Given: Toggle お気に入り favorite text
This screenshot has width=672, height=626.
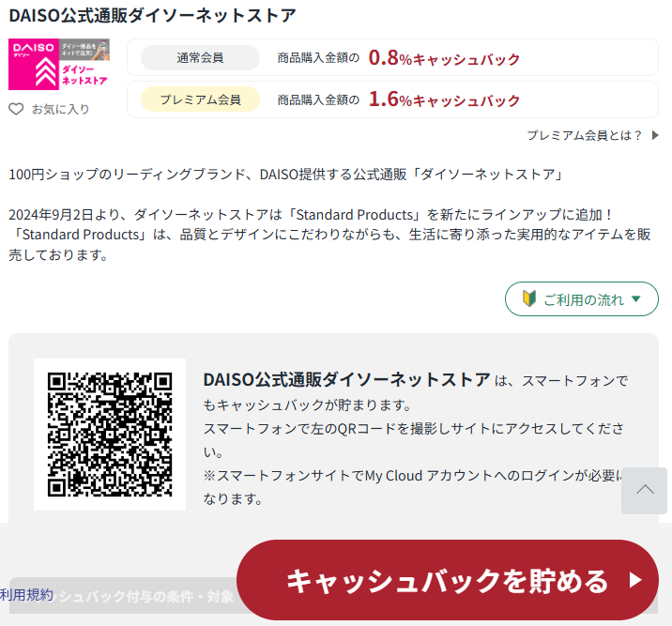Looking at the screenshot, I should tap(61, 109).
